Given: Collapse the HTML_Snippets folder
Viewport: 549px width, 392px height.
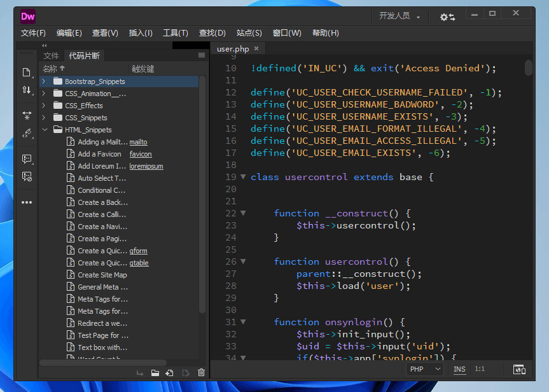Looking at the screenshot, I should tap(45, 129).
